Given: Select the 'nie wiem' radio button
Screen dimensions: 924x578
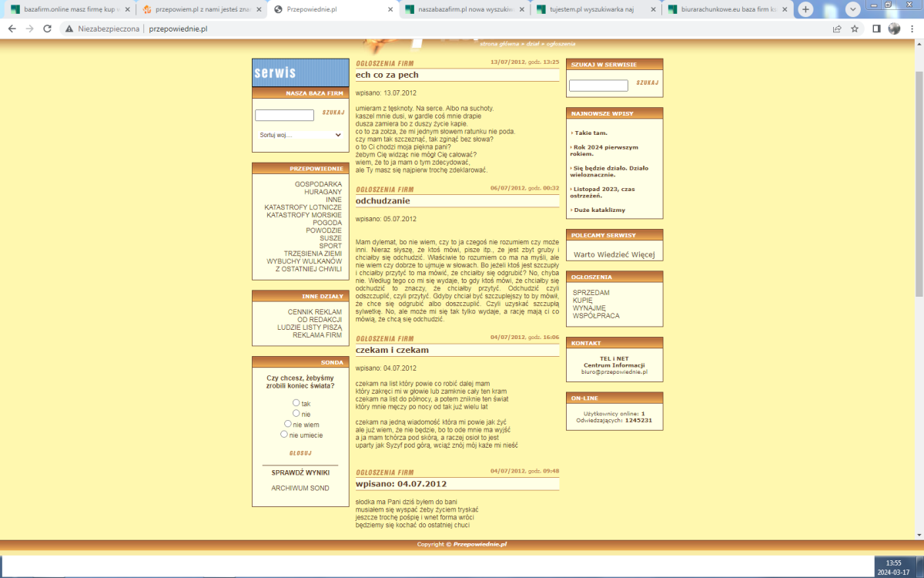Looking at the screenshot, I should click(288, 423).
